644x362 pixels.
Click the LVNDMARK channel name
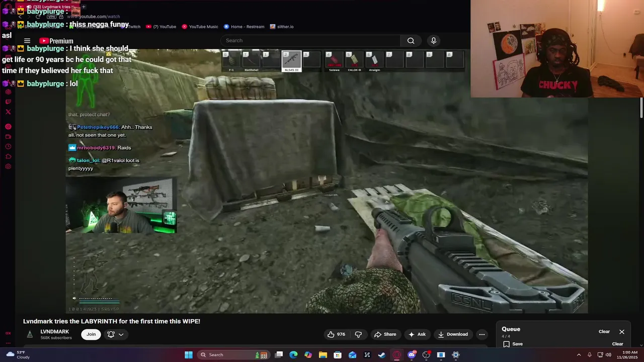click(55, 332)
